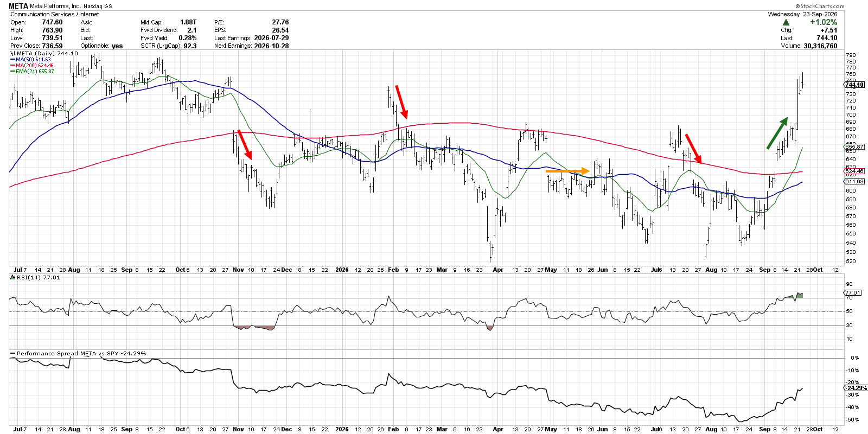Click the High value 763.90
The width and height of the screenshot is (868, 434).
click(52, 30)
